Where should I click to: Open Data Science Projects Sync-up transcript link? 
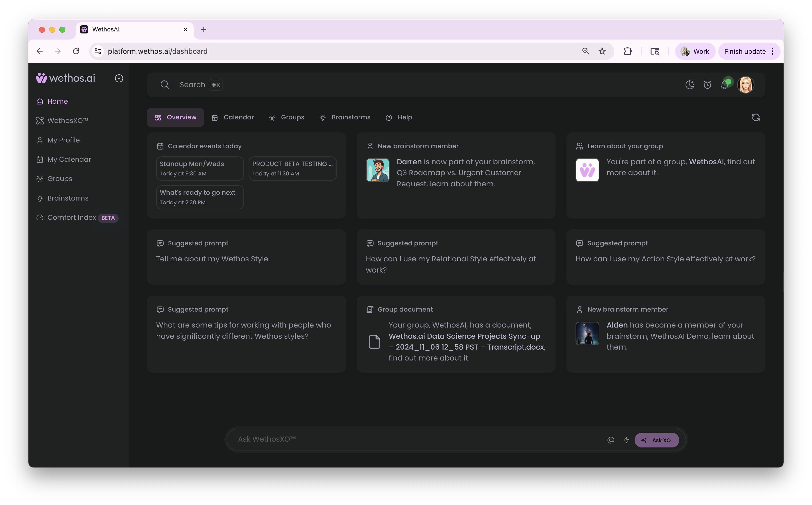pyautogui.click(x=466, y=342)
